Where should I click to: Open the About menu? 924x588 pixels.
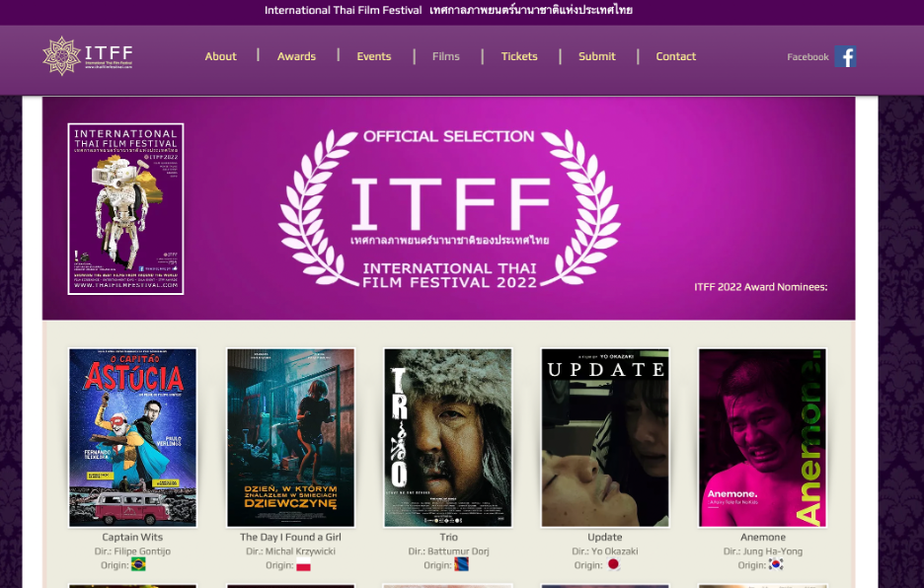[x=220, y=56]
